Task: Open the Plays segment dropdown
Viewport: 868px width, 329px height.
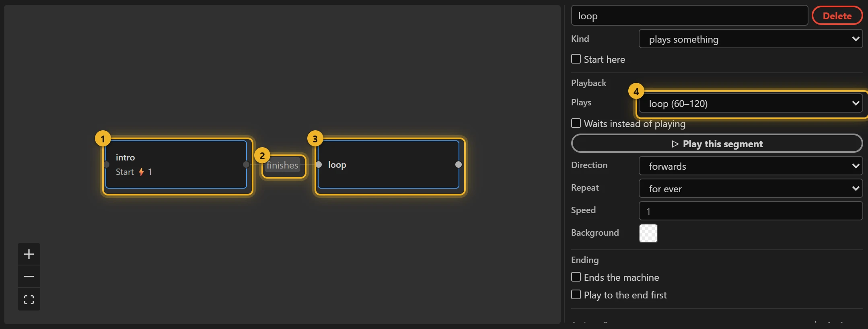Action: tap(751, 103)
